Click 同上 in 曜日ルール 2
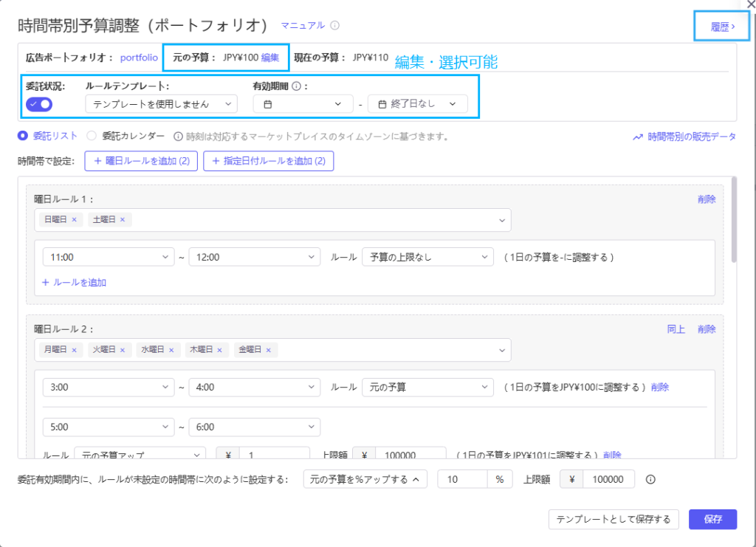Viewport: 756px width, 547px height. pos(676,329)
